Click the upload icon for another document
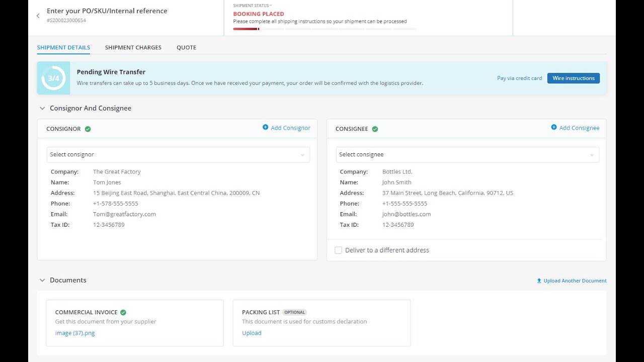 539,281
